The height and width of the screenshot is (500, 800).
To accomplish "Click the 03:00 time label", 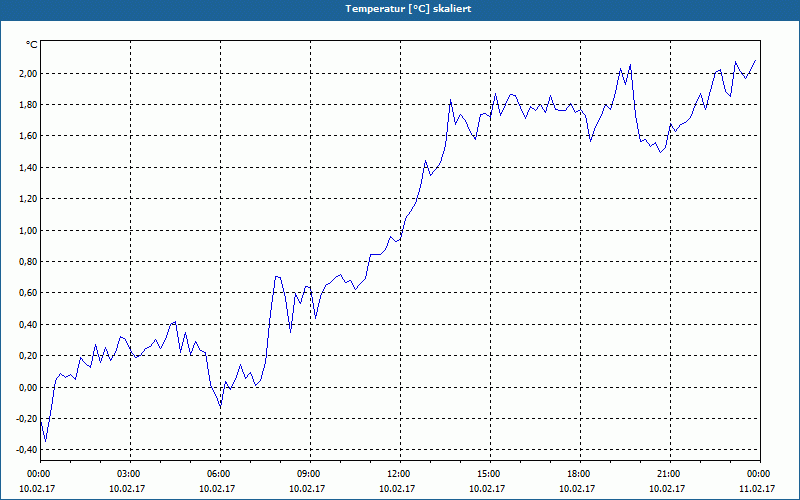I will click(x=130, y=474).
